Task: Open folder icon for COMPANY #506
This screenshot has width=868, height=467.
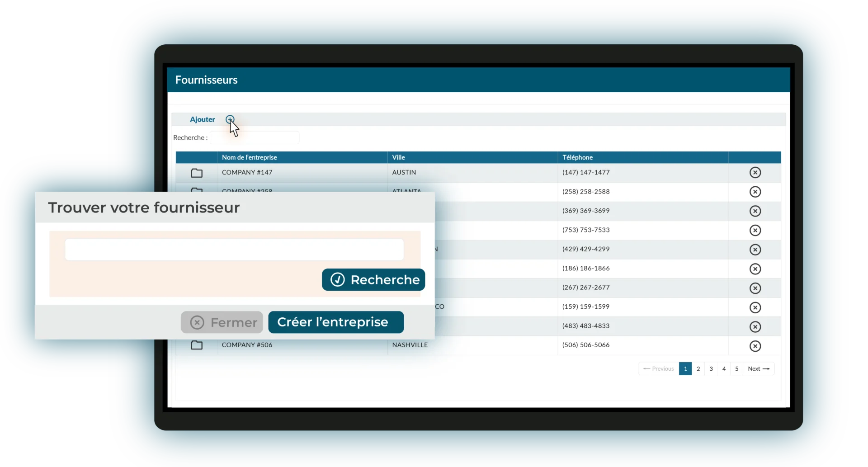Action: click(x=197, y=345)
